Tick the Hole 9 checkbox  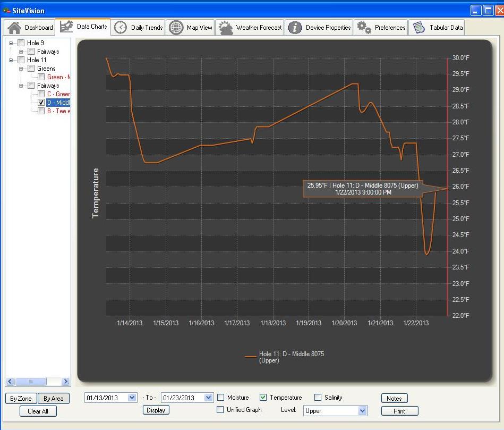(x=21, y=43)
